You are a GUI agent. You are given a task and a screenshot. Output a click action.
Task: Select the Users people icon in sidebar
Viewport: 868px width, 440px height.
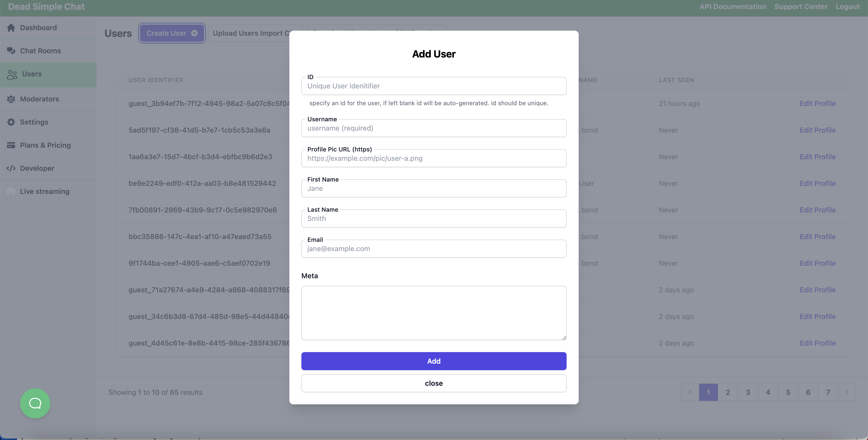click(x=12, y=74)
